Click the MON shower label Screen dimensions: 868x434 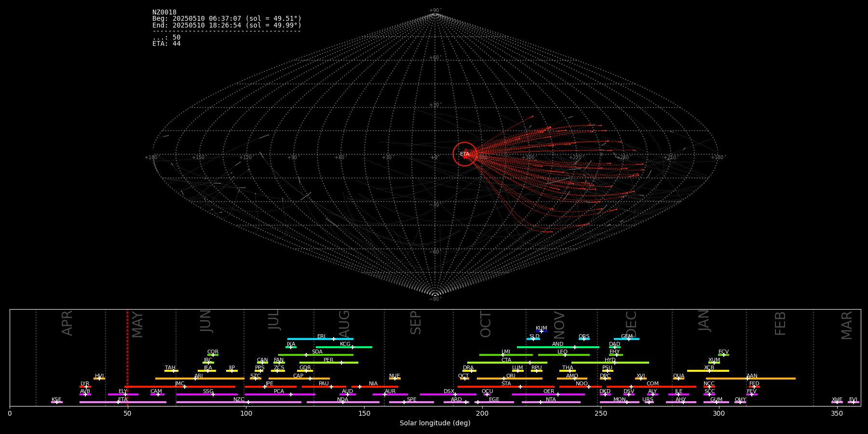coord(620,400)
